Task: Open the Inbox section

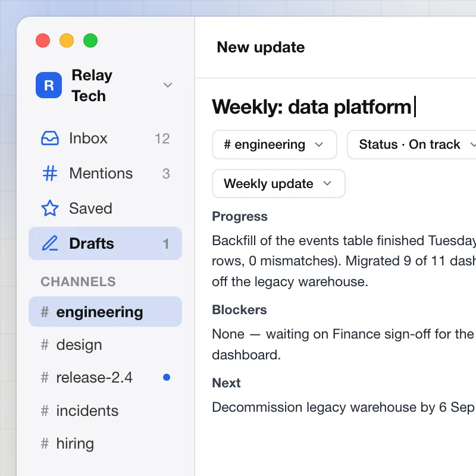Action: point(105,139)
